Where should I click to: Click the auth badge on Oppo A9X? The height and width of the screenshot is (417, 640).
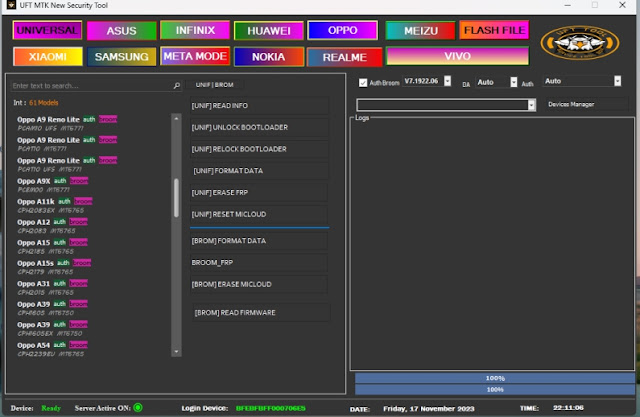point(60,181)
